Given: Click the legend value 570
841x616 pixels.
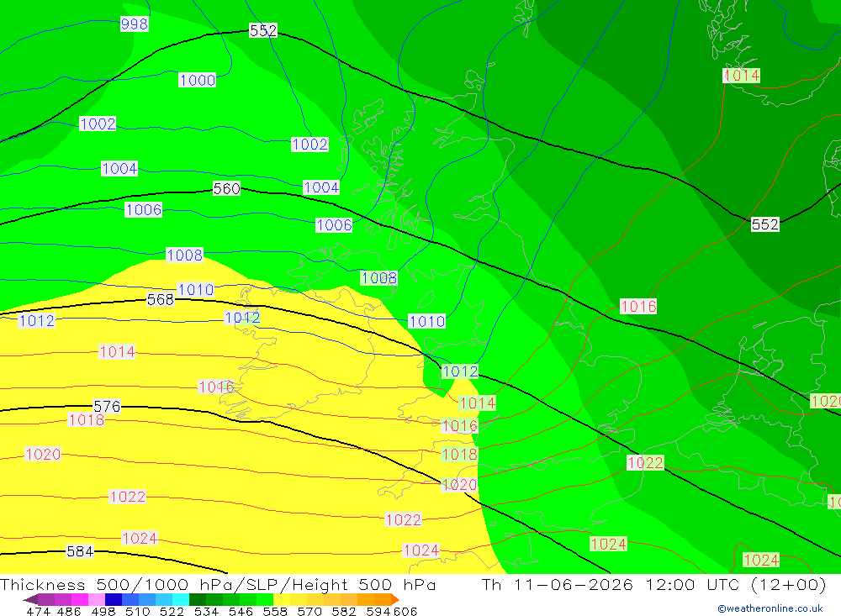Looking at the screenshot, I should [309, 611].
